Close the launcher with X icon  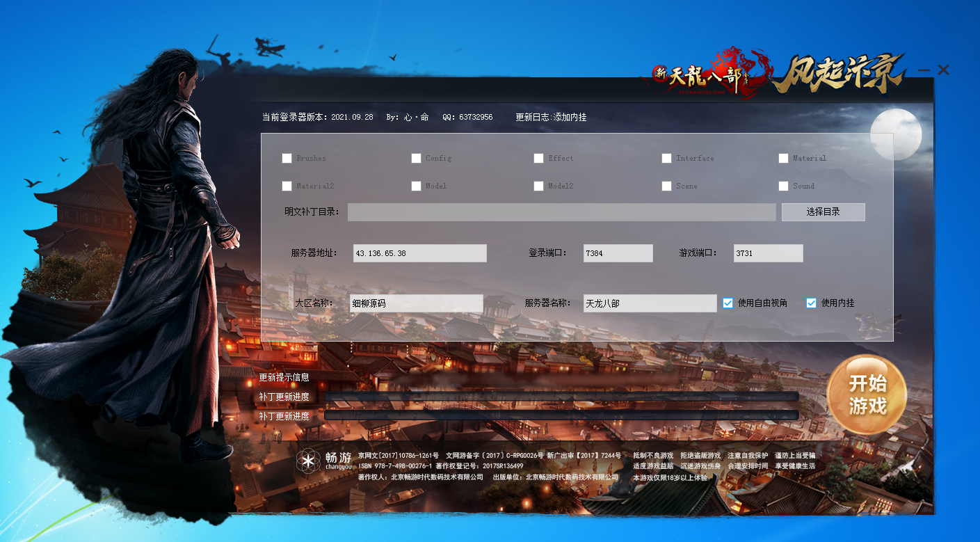pyautogui.click(x=943, y=70)
